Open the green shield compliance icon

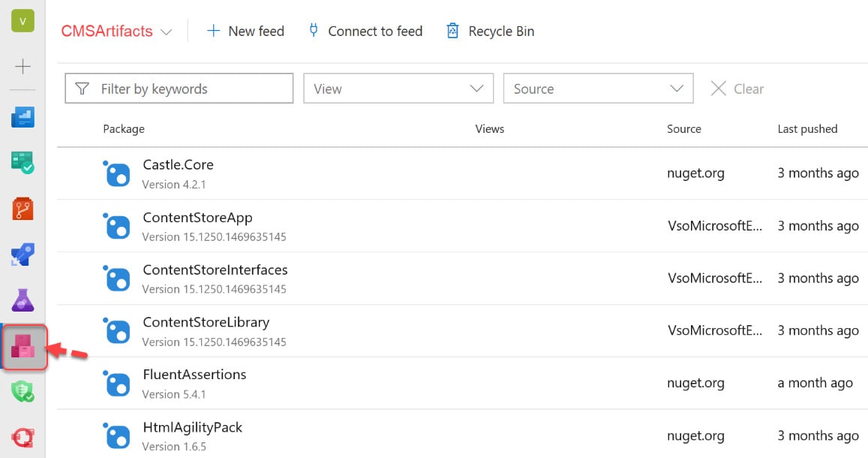(23, 391)
